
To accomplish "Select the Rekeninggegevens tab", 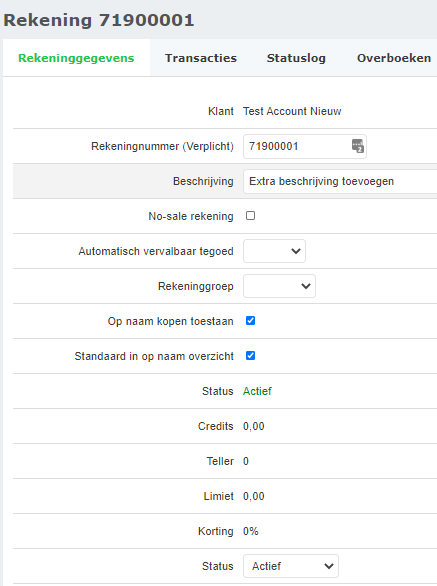I will pos(76,58).
